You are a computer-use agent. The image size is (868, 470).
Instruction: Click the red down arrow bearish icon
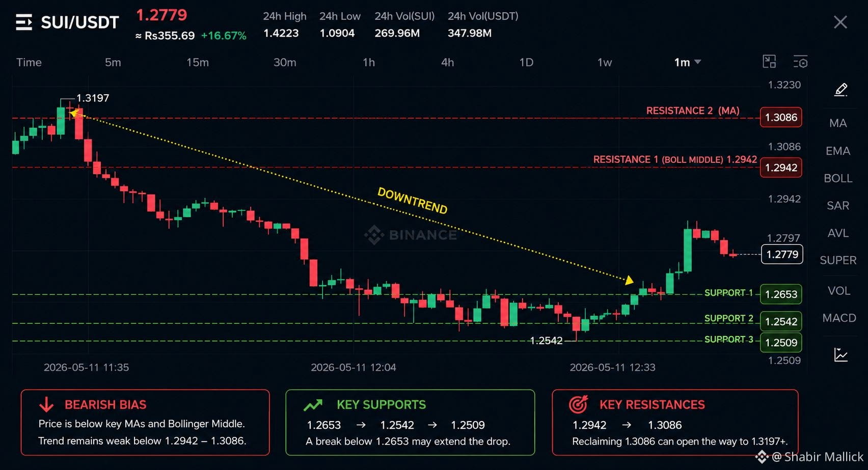pyautogui.click(x=46, y=405)
